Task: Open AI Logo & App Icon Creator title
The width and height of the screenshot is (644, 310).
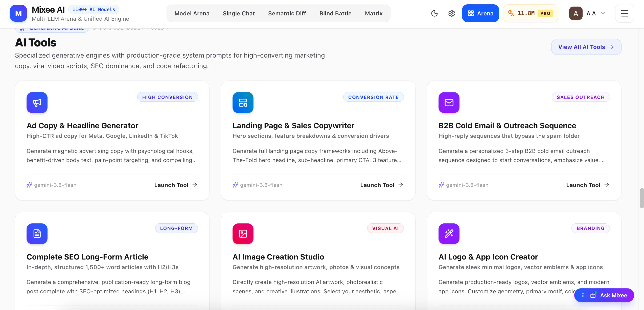Action: 488,257
